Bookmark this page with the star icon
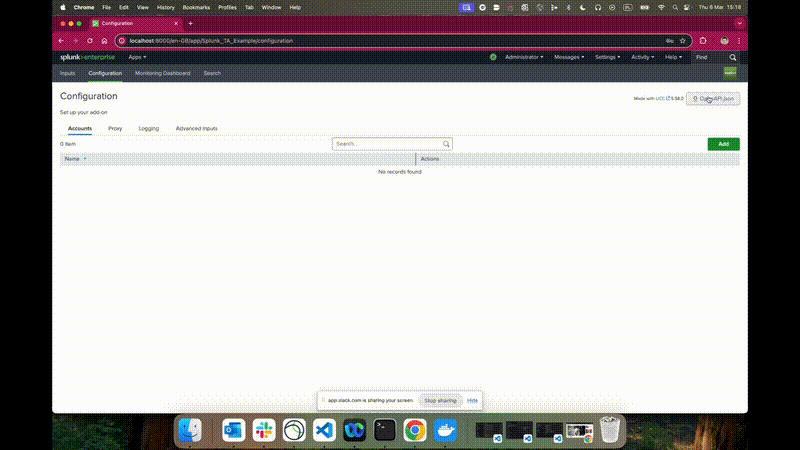 tap(683, 41)
